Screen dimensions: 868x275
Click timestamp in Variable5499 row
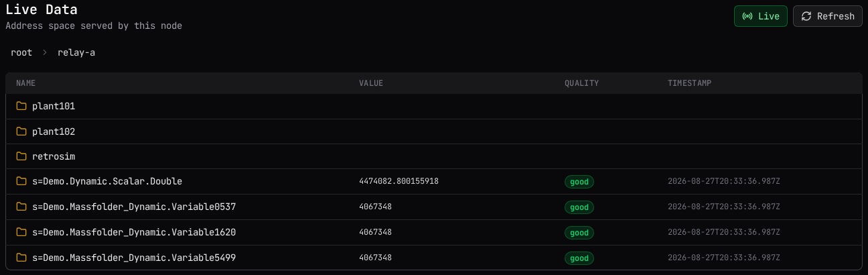tap(723, 258)
